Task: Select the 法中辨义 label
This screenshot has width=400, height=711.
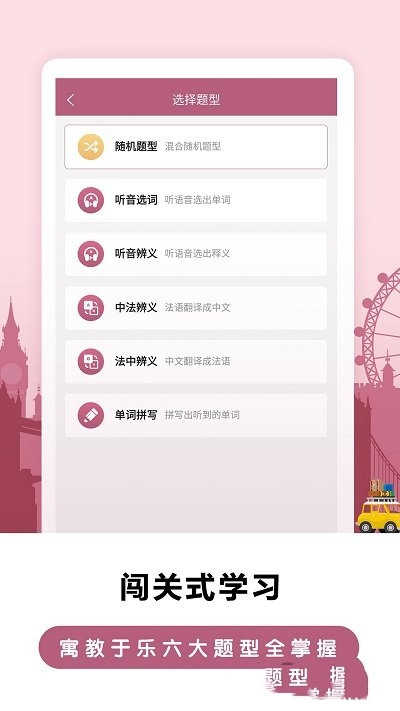Action: point(136,361)
